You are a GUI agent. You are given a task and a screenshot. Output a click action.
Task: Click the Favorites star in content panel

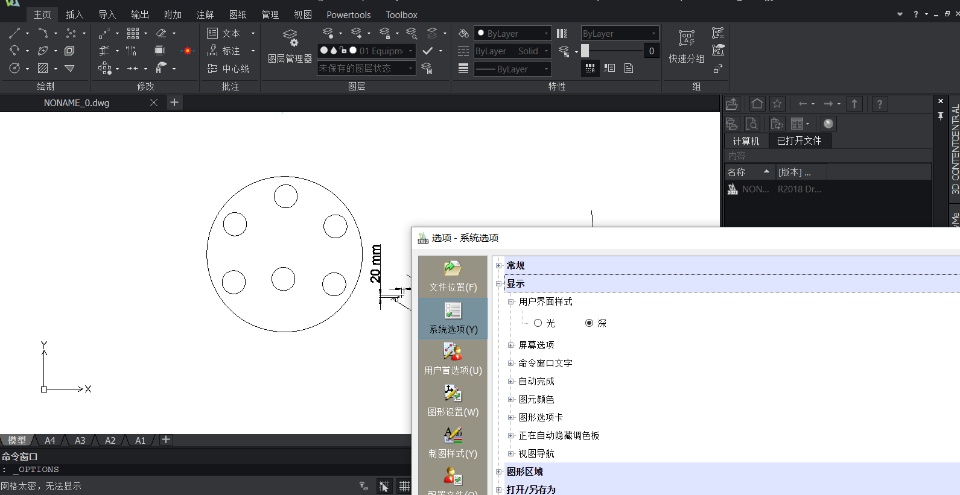coord(778,104)
